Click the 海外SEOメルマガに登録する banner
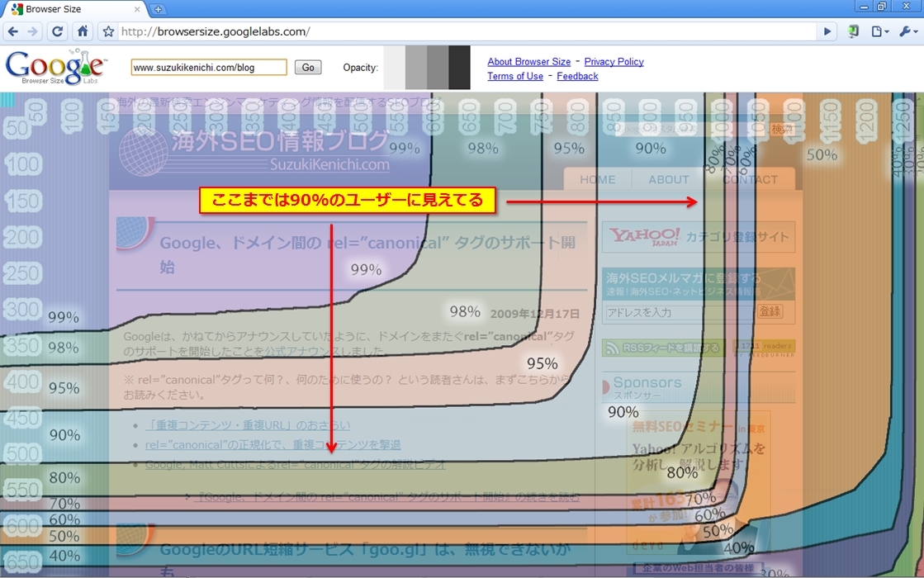924x578 pixels. point(699,284)
